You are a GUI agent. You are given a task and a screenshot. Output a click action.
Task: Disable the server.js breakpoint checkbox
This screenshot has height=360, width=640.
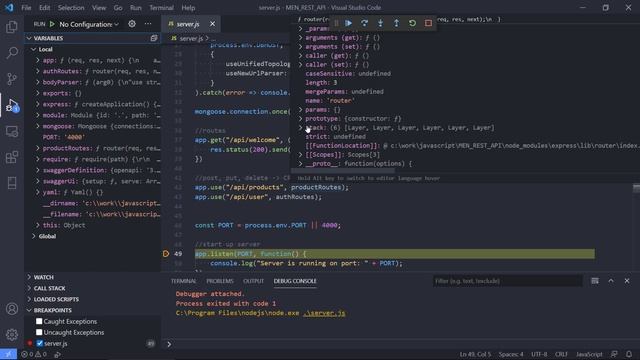coord(40,343)
